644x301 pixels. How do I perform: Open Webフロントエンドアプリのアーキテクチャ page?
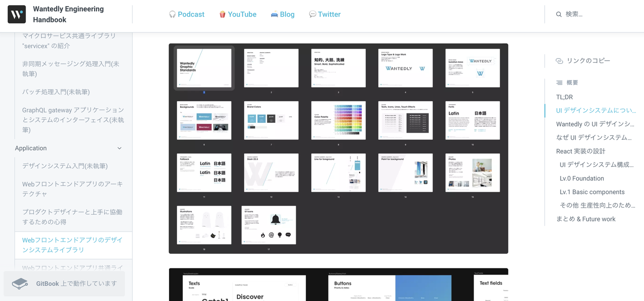72,189
